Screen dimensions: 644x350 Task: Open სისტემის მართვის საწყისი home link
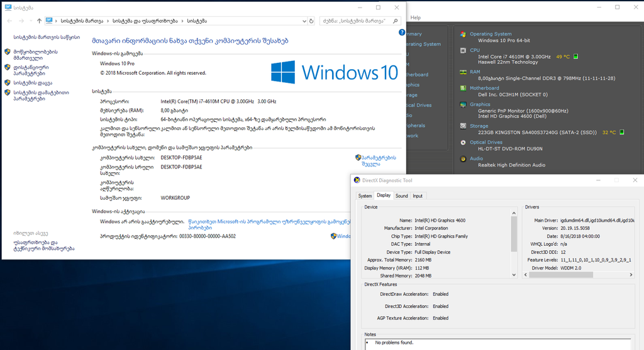pyautogui.click(x=47, y=37)
